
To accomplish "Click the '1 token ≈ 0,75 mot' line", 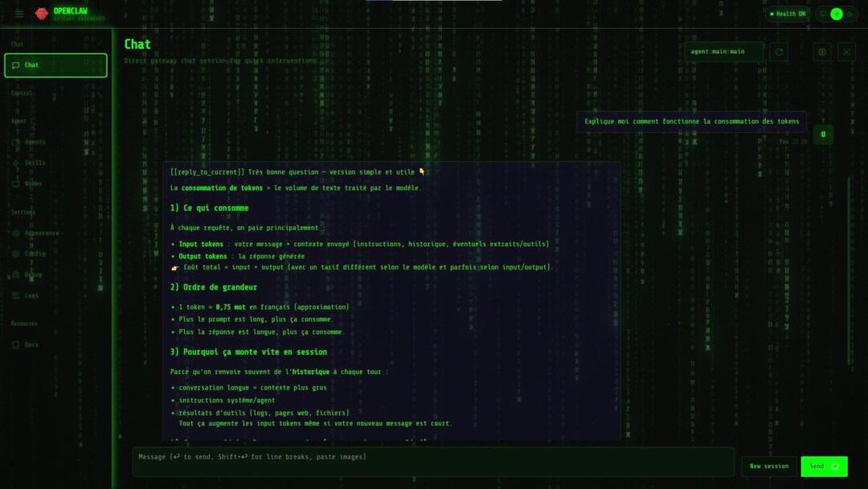I will 260,306.
